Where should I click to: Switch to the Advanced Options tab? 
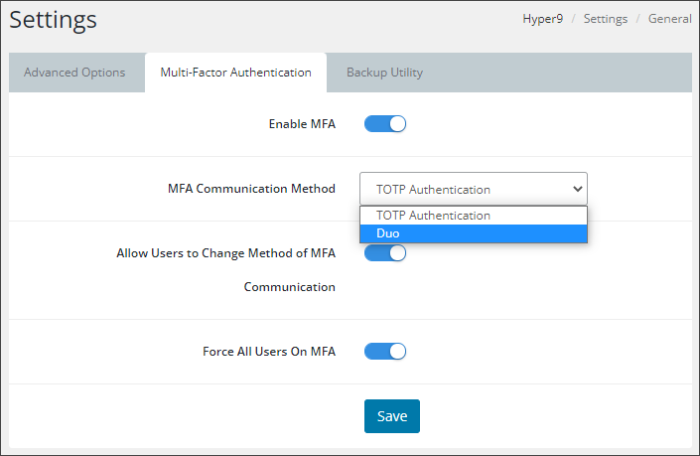(x=75, y=73)
